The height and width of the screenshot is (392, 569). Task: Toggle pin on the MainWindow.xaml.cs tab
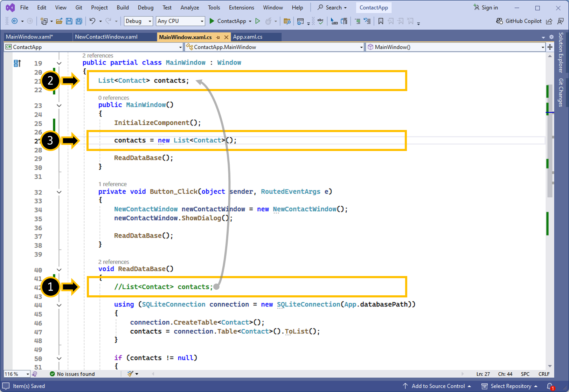pos(218,37)
